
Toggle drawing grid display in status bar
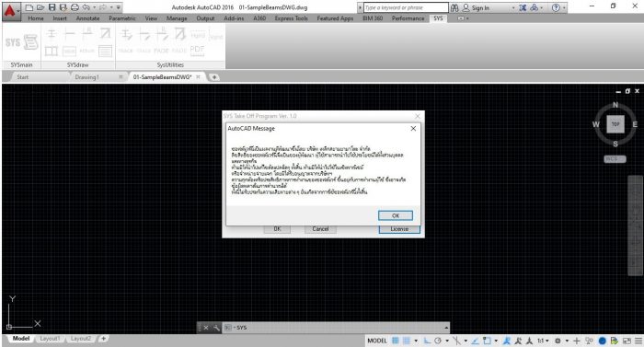tap(395, 341)
